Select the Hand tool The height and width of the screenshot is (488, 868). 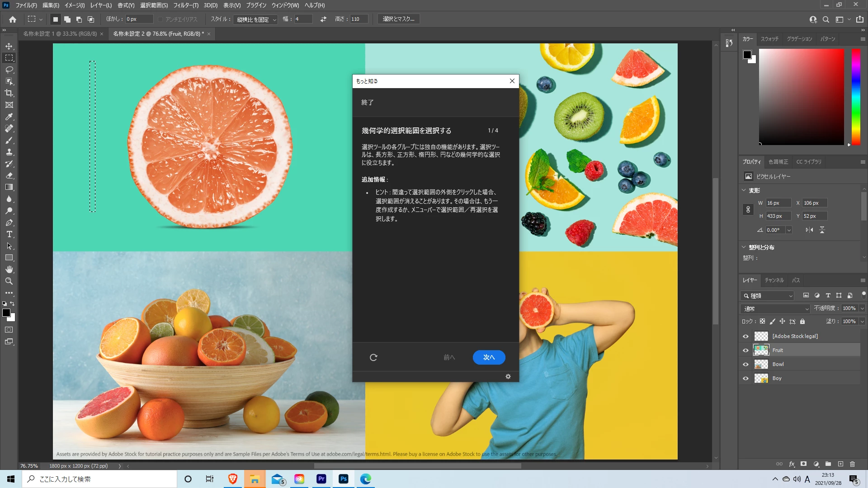click(x=9, y=269)
